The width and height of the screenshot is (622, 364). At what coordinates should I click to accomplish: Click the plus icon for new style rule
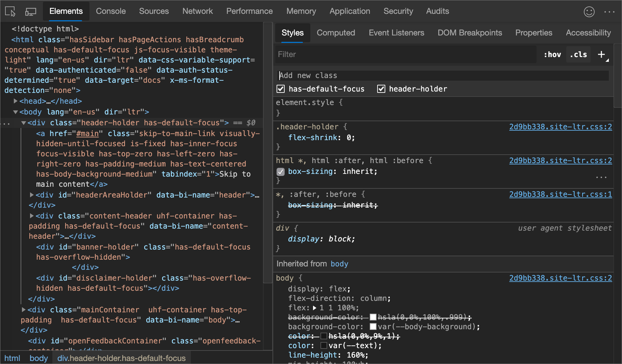coord(601,54)
